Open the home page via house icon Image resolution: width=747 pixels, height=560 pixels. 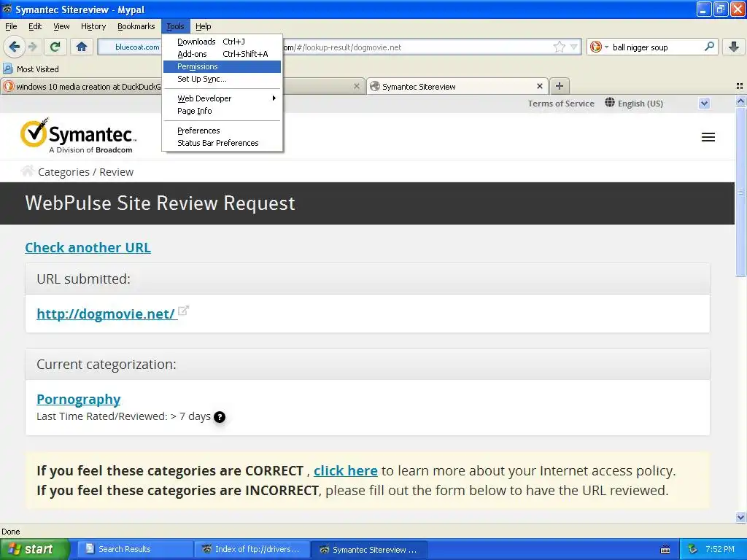pyautogui.click(x=82, y=47)
